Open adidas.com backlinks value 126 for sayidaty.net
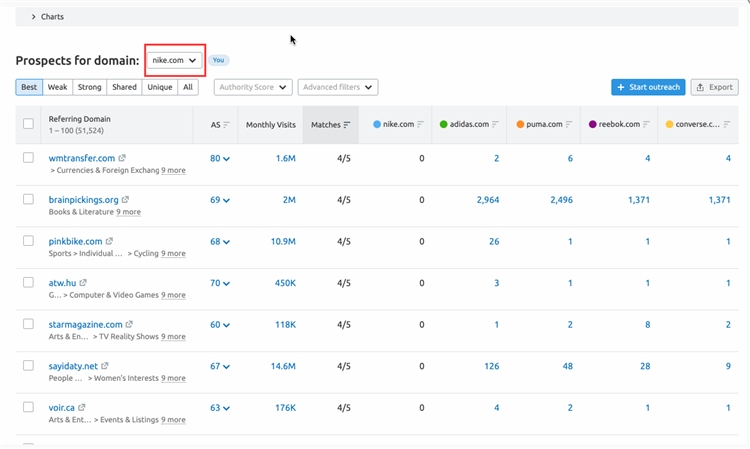 coord(492,366)
